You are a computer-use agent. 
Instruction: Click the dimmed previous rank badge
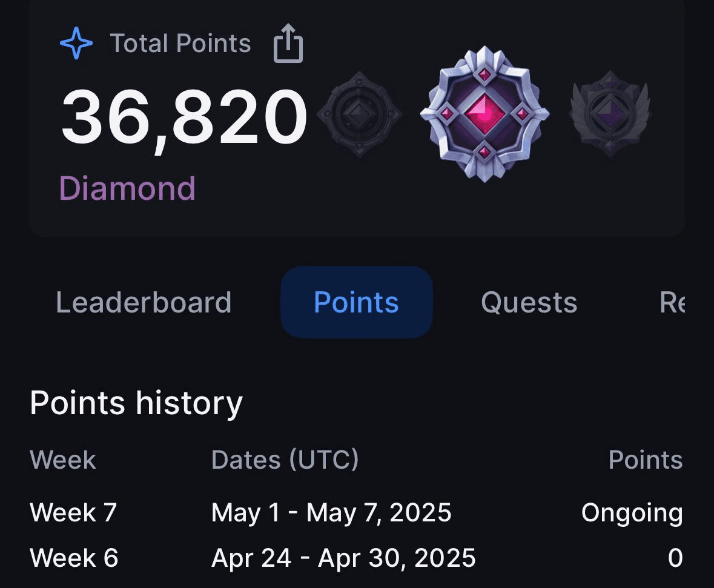359,114
